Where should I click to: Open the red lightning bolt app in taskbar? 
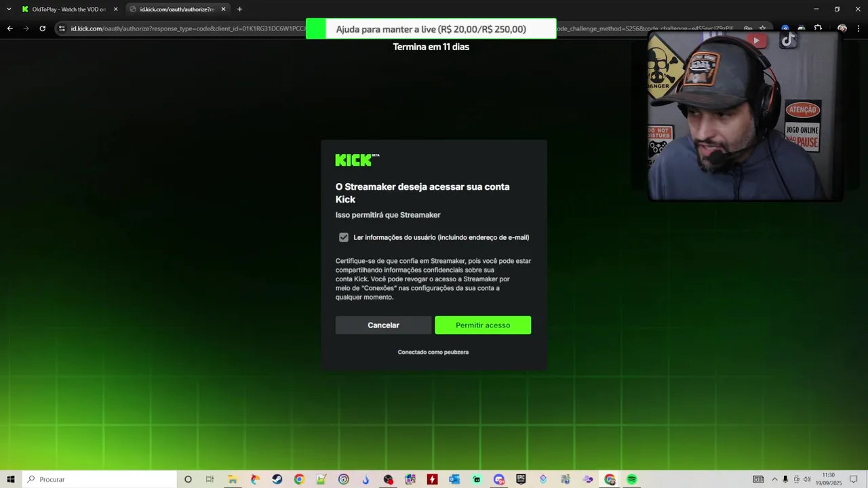pyautogui.click(x=432, y=479)
